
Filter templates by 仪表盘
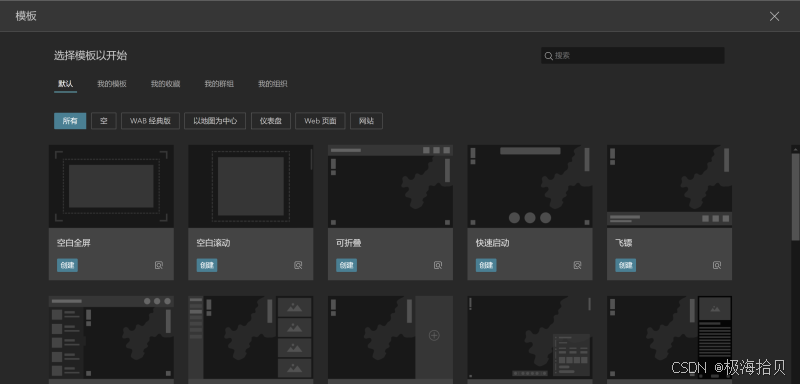pos(270,121)
